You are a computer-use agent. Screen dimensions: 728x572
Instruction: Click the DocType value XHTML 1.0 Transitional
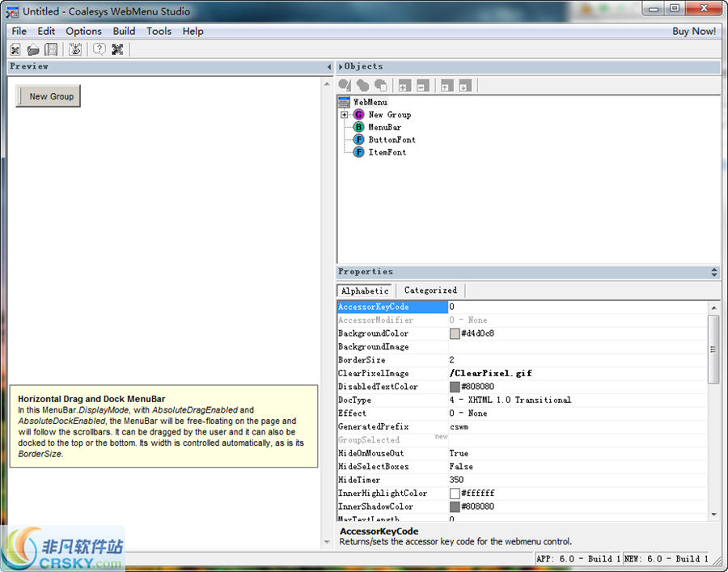[510, 400]
